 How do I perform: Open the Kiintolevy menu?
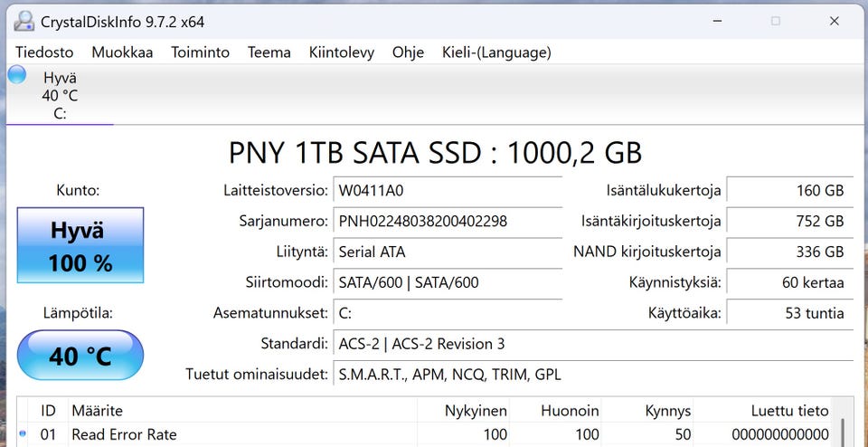point(341,52)
